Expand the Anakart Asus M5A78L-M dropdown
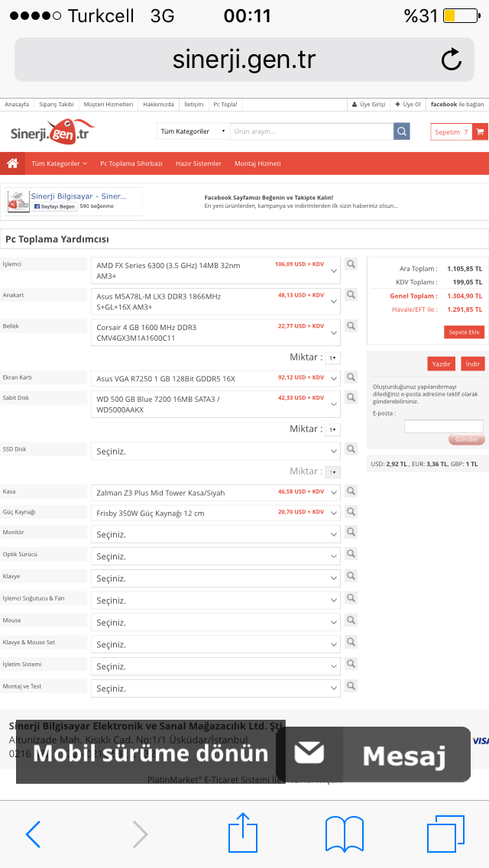 [x=215, y=302]
